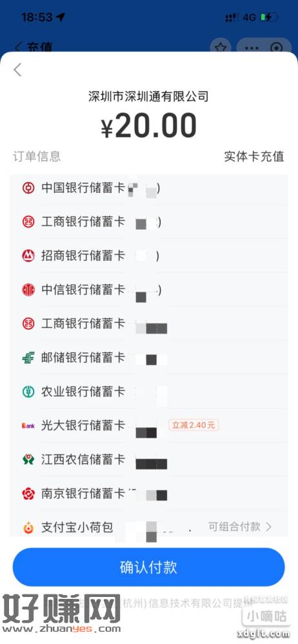Tap the star favorite icon
This screenshot has width=298, height=644.
point(220,48)
